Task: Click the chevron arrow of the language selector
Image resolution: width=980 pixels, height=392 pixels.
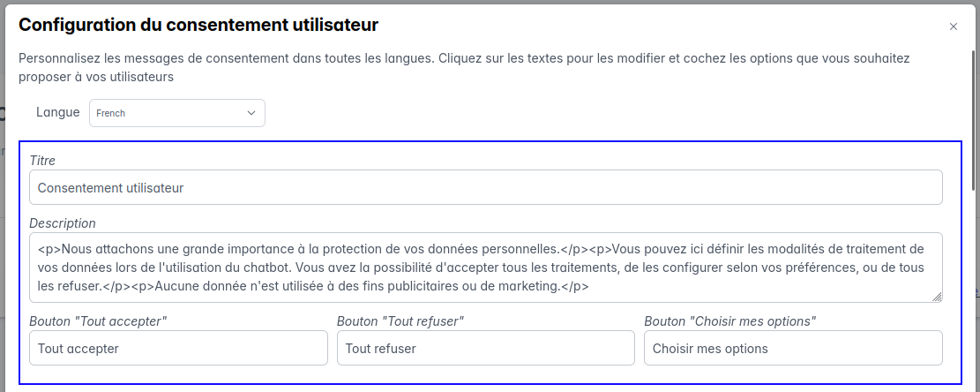Action: (x=251, y=113)
